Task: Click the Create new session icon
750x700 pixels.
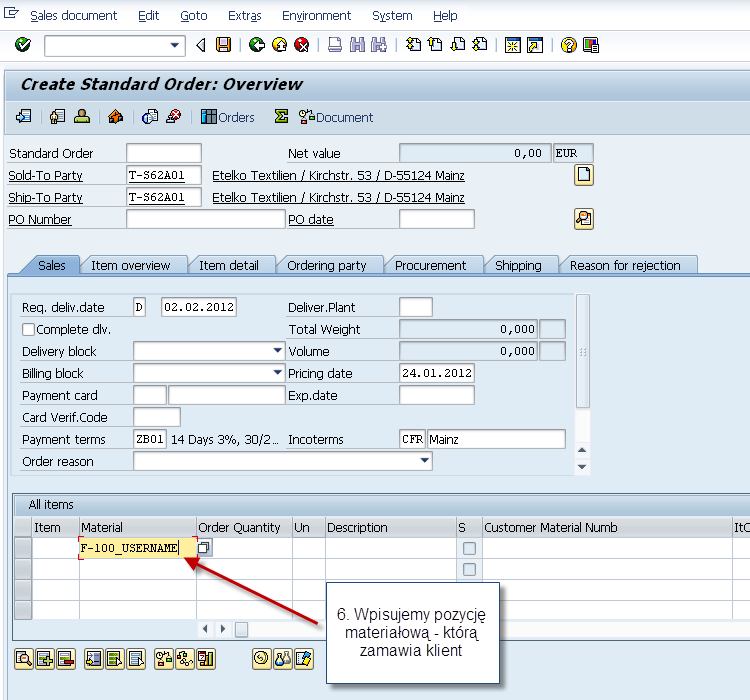Action: pos(513,45)
